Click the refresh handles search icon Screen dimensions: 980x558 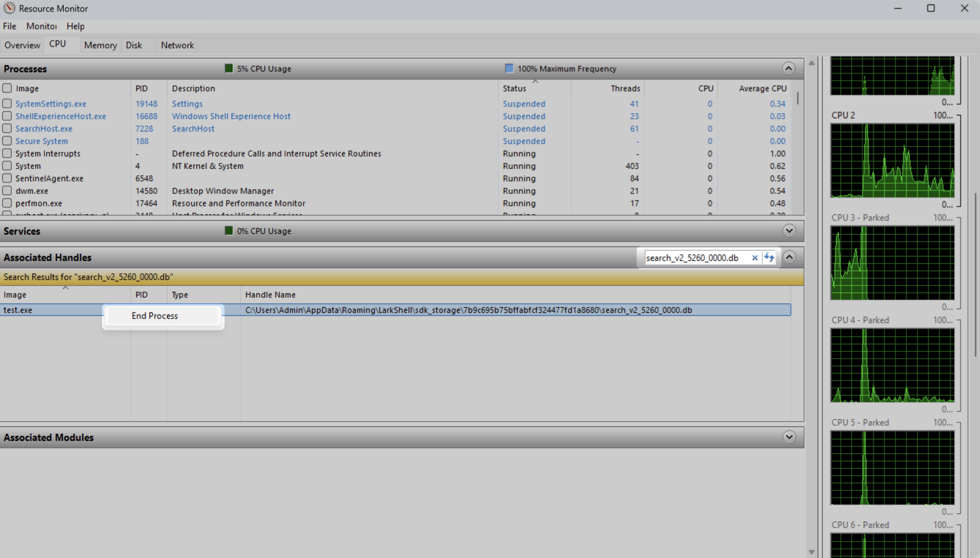770,257
